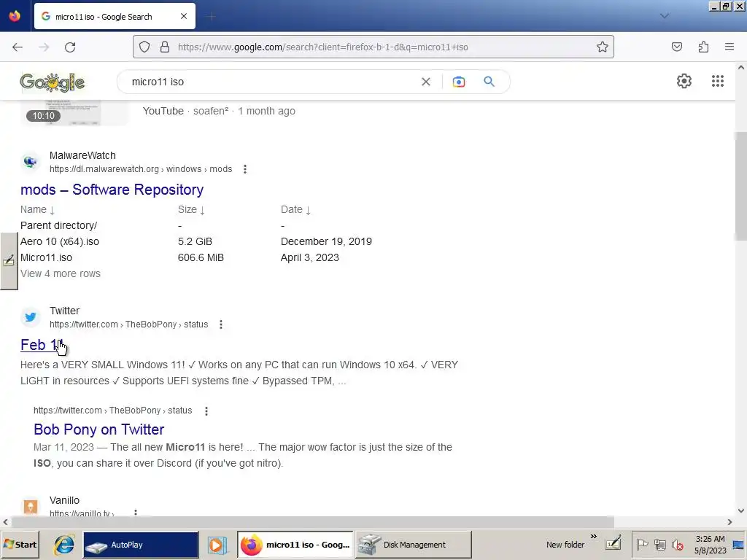Launch Internet Explorer from the taskbar
Viewport: 747px width, 560px height.
pyautogui.click(x=64, y=545)
